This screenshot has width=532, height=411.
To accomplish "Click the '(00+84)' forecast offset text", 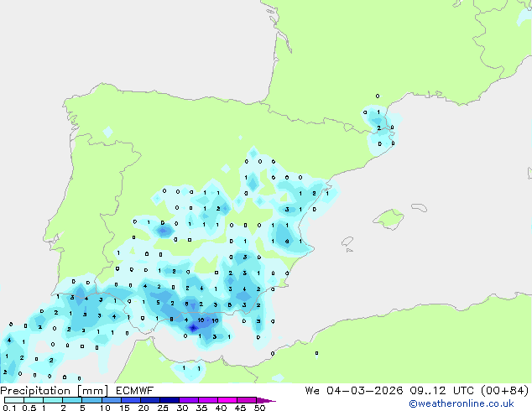I will point(505,391).
